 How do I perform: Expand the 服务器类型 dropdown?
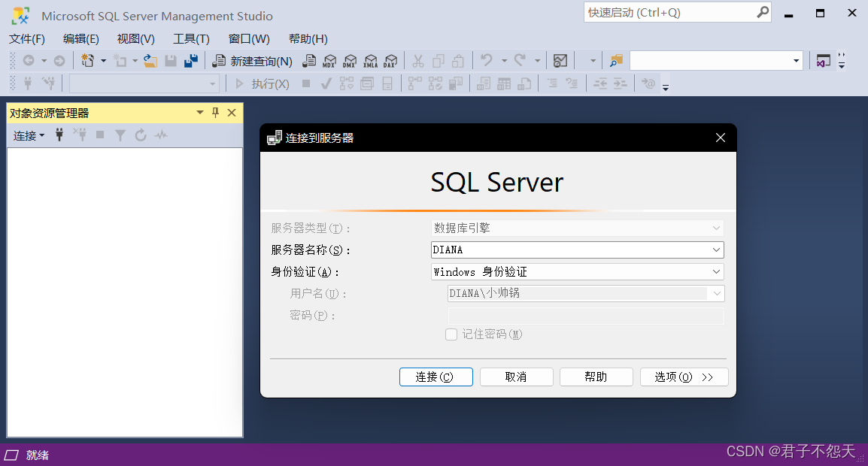click(x=716, y=228)
